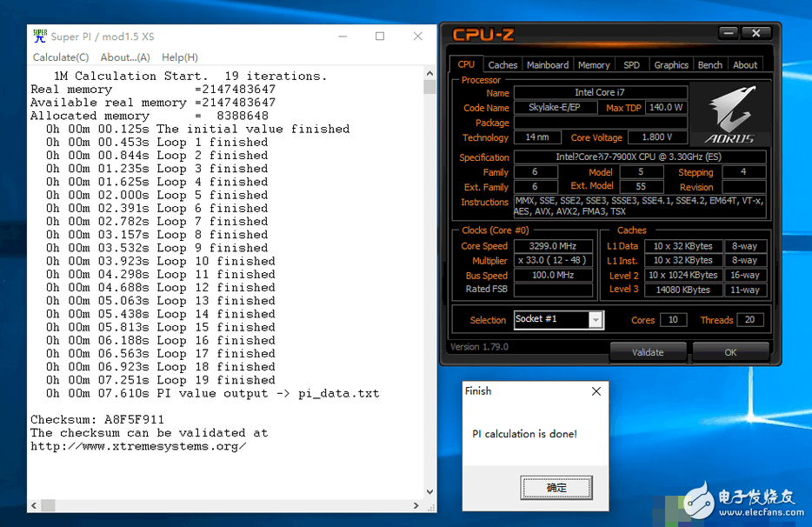This screenshot has height=527, width=812.
Task: View the SPD tab
Action: click(632, 63)
